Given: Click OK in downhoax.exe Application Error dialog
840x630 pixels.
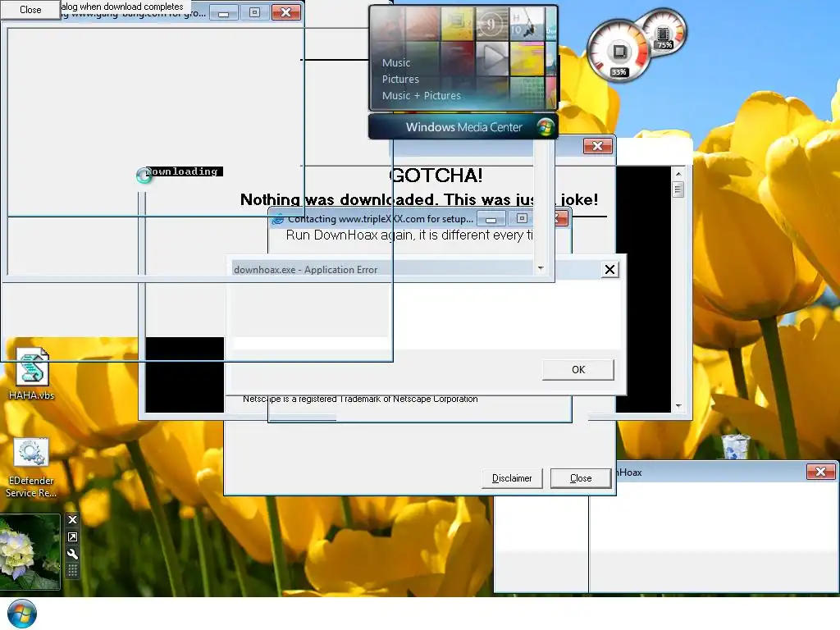Looking at the screenshot, I should click(578, 370).
